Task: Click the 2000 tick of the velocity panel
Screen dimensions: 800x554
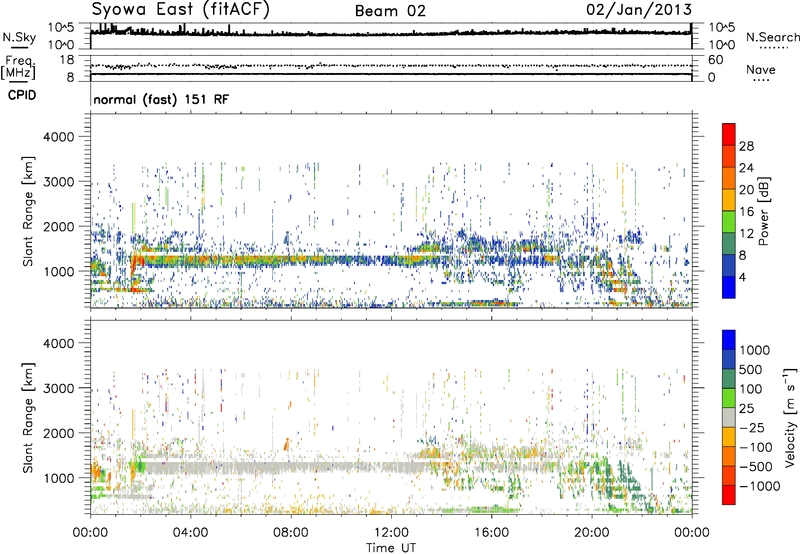Action: tap(58, 433)
